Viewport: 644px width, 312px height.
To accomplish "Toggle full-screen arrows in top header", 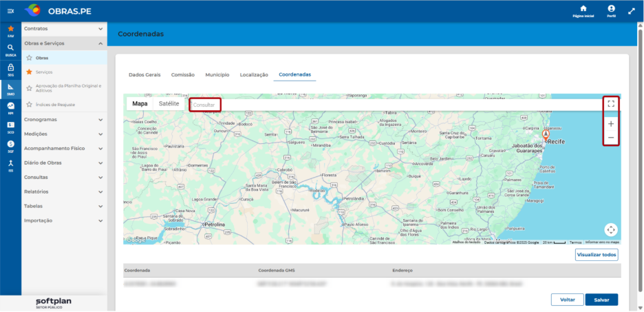I will pyautogui.click(x=632, y=11).
